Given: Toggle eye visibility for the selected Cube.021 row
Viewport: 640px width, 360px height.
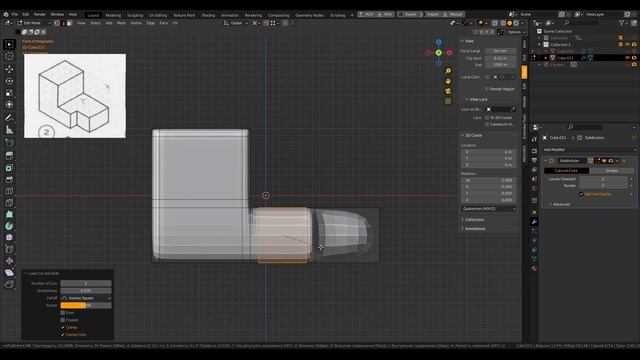Looking at the screenshot, I should coord(627,58).
